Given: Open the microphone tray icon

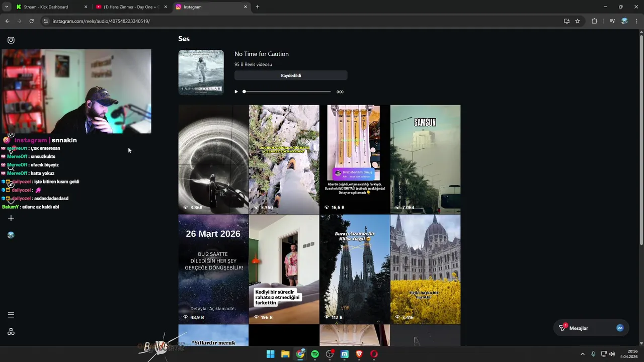Looking at the screenshot, I should 594,354.
